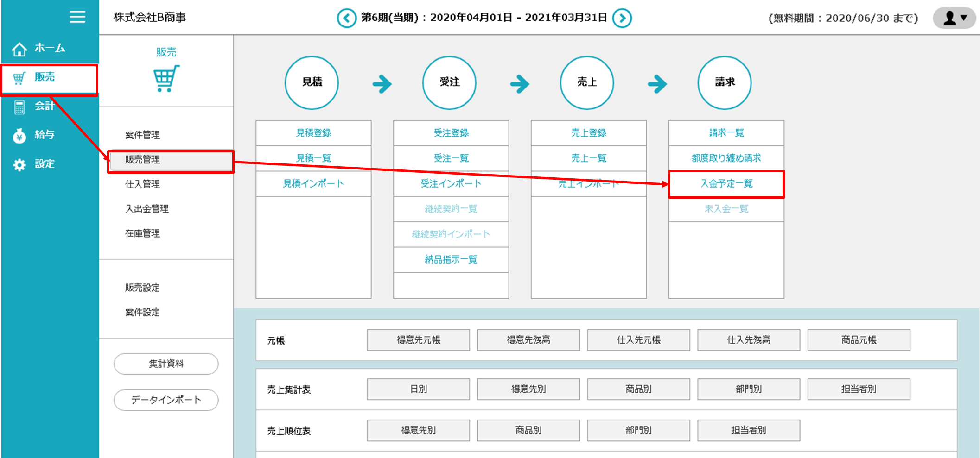Go to previous fiscal period arrow
The width and height of the screenshot is (980, 458).
[346, 19]
